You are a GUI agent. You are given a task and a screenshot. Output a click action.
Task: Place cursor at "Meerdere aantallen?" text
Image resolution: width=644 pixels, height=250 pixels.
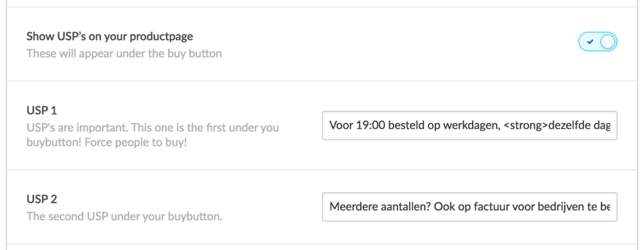[x=380, y=206]
